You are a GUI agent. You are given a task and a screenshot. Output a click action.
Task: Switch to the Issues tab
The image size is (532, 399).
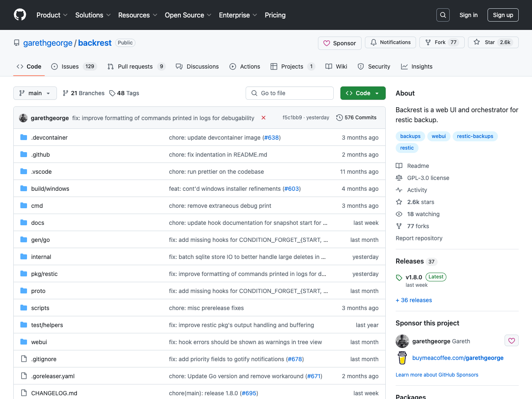[74, 66]
